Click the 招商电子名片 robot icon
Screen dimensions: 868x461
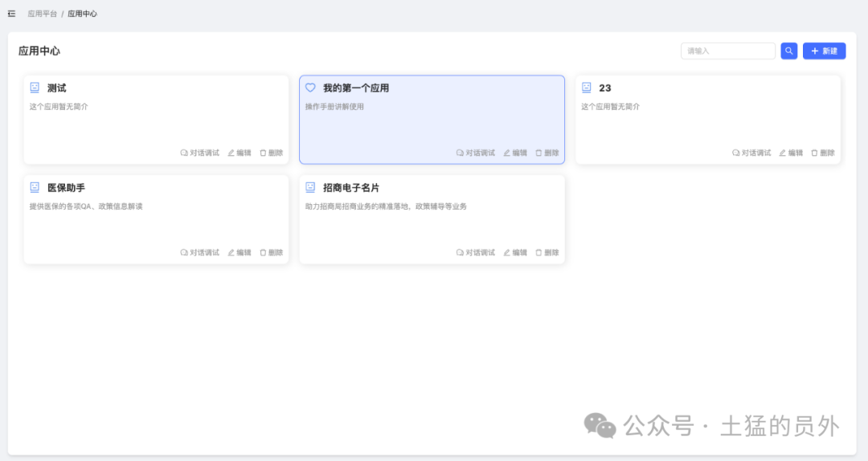tap(310, 187)
